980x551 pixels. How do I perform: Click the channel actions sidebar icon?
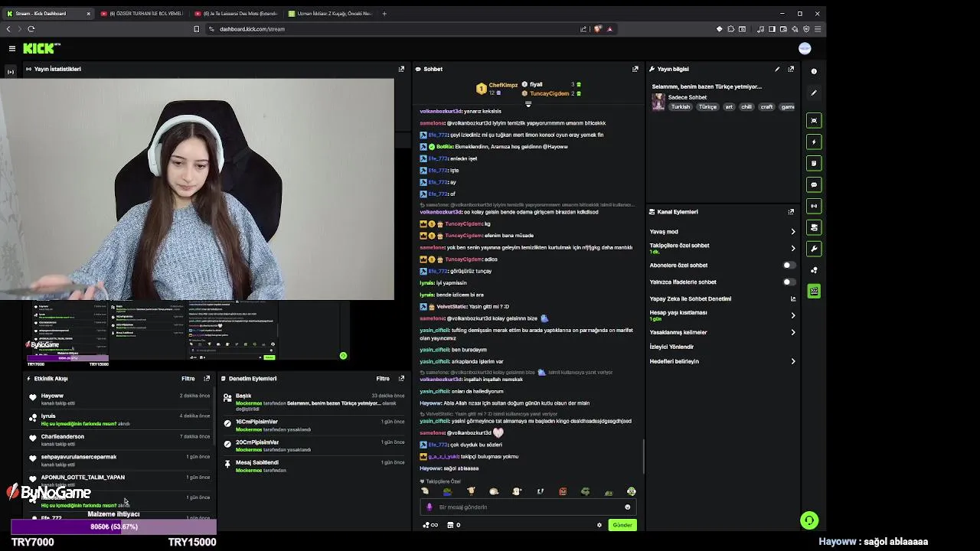tap(814, 227)
